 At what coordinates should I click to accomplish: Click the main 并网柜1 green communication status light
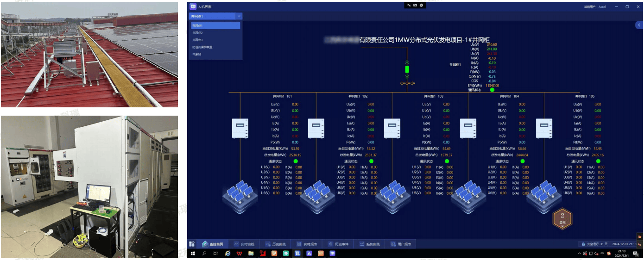492,90
